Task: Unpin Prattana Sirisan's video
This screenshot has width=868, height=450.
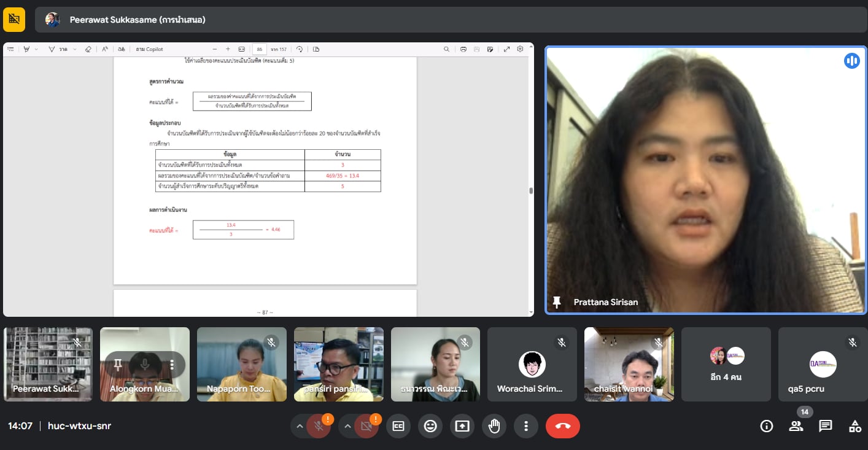Action: point(557,302)
